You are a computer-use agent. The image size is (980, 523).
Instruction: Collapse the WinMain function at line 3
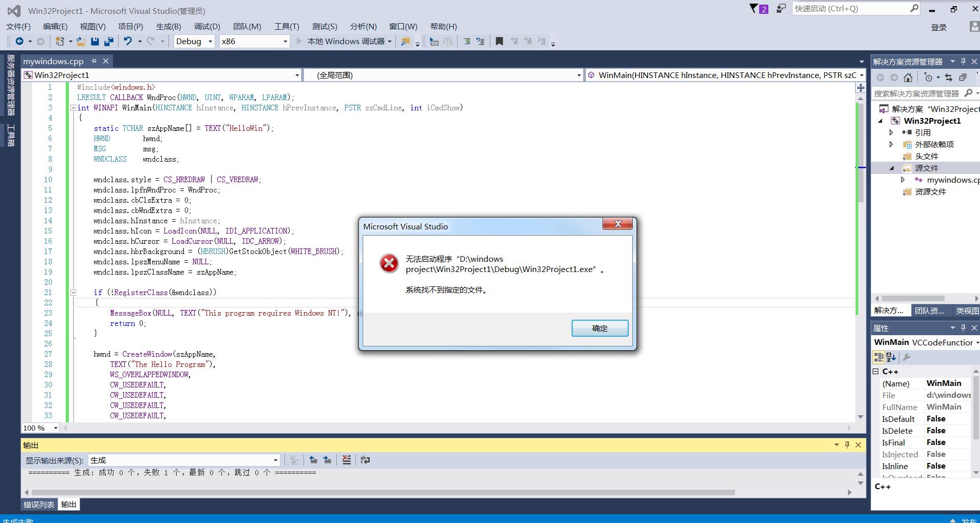[x=73, y=108]
